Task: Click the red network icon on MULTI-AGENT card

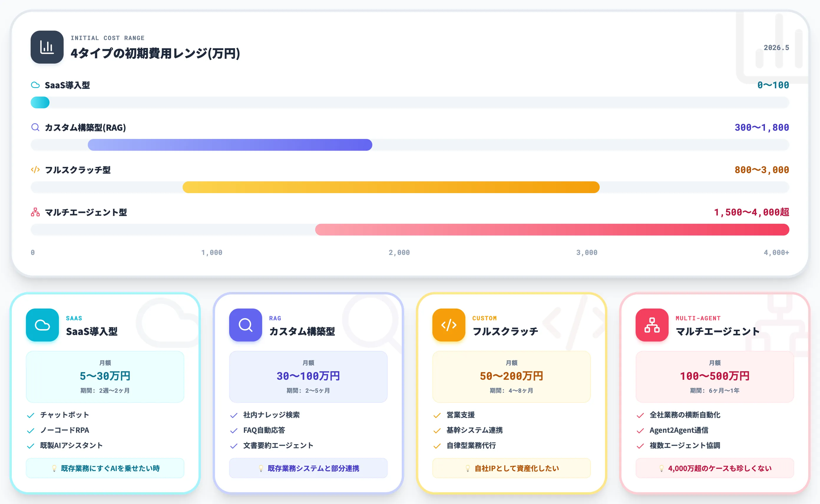Action: (652, 325)
